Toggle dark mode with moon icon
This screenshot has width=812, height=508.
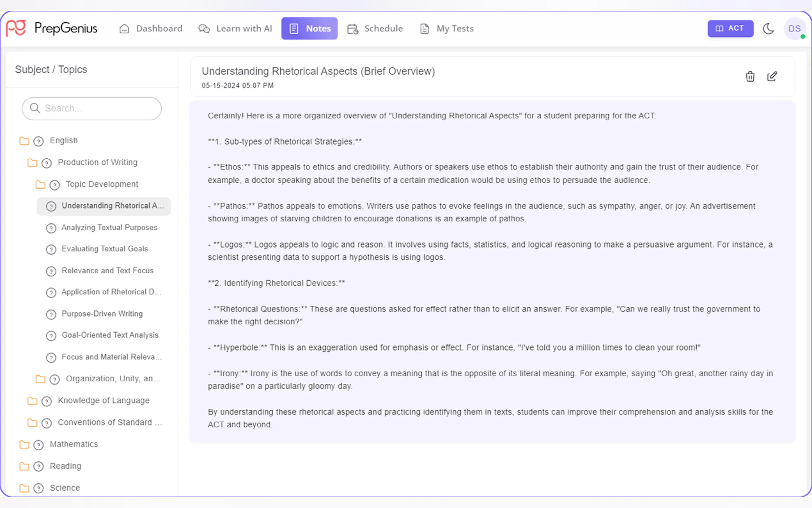click(768, 28)
